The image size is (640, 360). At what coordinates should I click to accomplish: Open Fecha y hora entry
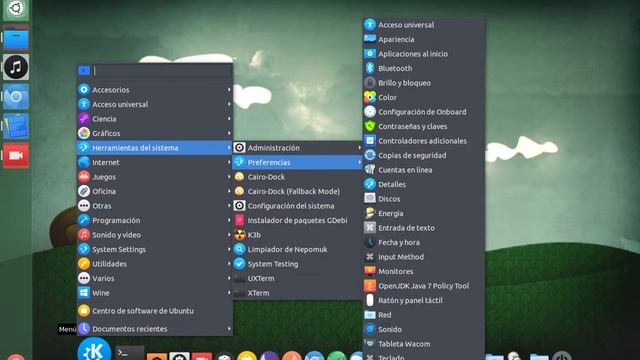pos(424,242)
